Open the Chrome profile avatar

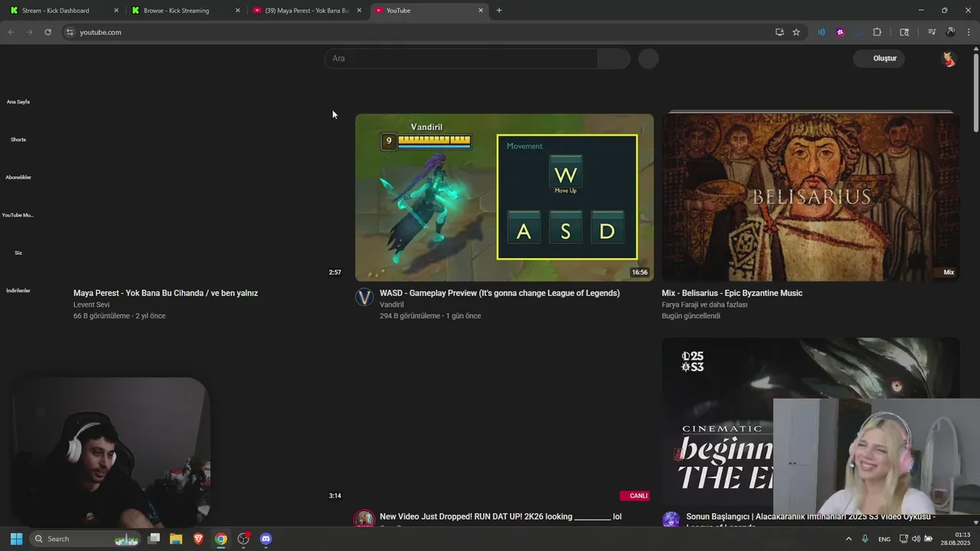(x=950, y=32)
